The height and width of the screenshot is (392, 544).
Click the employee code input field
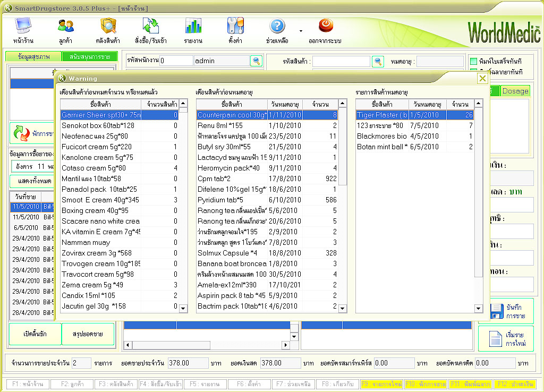tap(176, 61)
